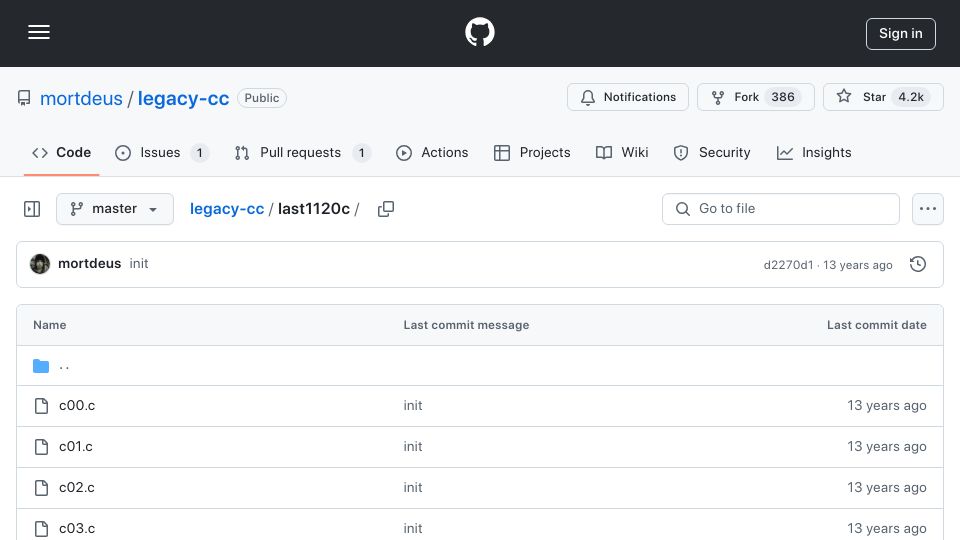Select the Code tab
This screenshot has width=960, height=540.
coord(61,152)
